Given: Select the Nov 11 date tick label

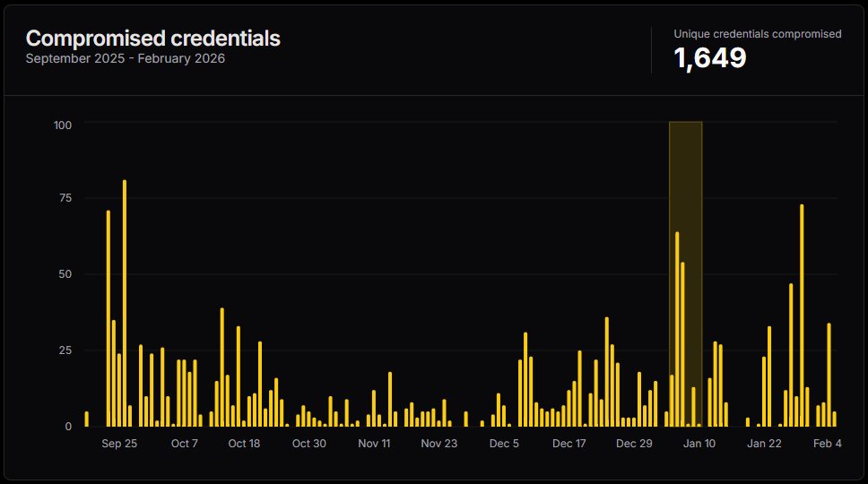Looking at the screenshot, I should tap(374, 444).
